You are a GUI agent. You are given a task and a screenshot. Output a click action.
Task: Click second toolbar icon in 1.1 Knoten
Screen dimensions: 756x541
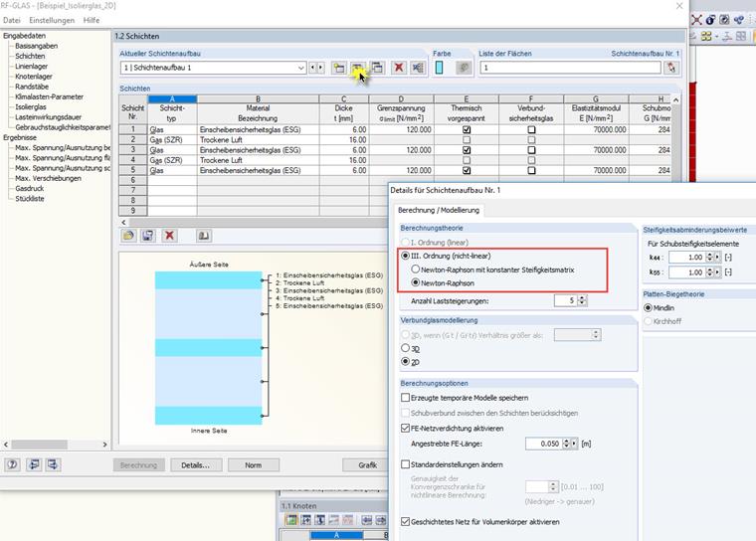click(x=306, y=520)
